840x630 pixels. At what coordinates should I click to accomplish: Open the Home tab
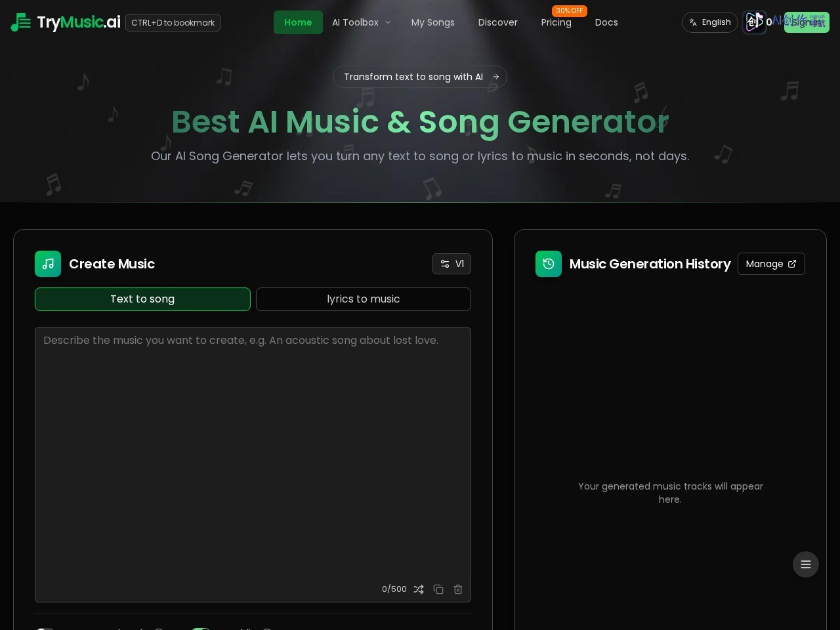point(298,22)
